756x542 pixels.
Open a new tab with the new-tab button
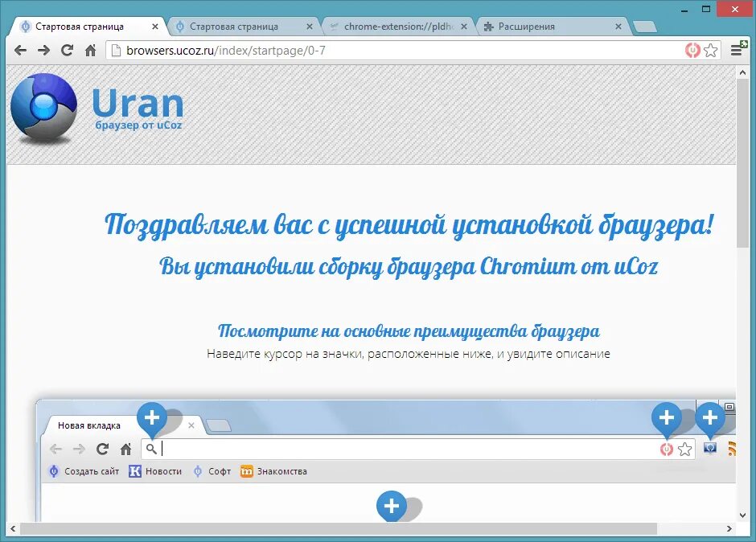(645, 27)
